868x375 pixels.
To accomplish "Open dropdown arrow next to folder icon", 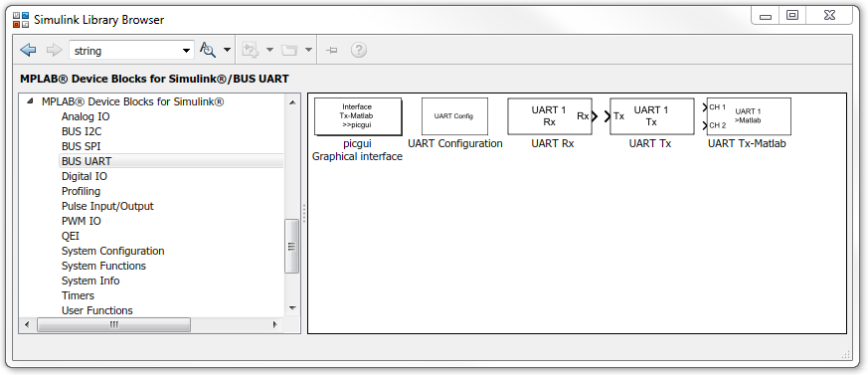I will 308,51.
